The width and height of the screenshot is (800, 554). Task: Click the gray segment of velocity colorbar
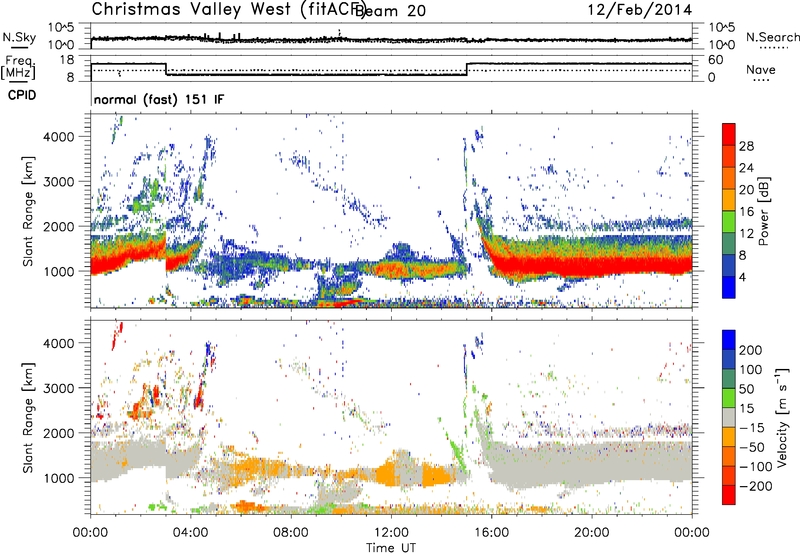coord(729,418)
